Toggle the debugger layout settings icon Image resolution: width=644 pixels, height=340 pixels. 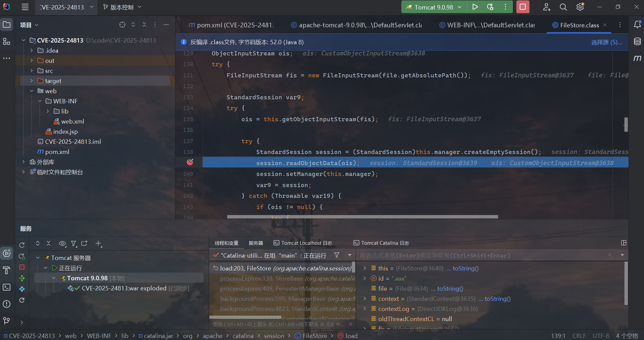pos(624,243)
